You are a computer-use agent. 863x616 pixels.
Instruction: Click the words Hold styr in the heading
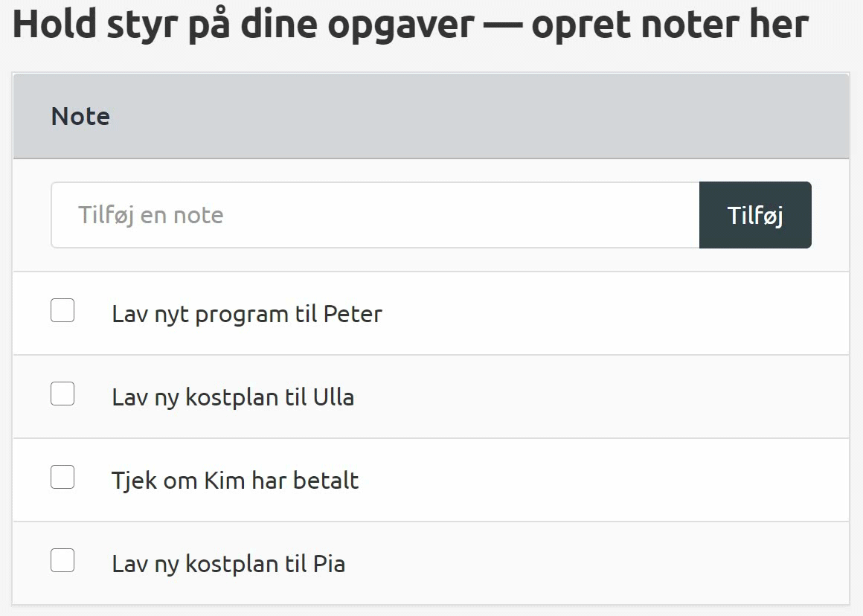pyautogui.click(x=91, y=24)
